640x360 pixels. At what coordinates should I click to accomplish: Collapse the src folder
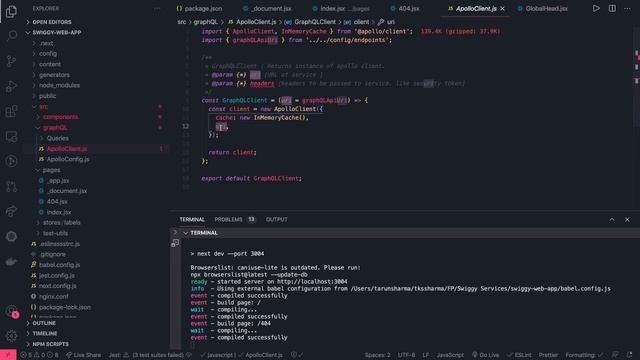point(97,107)
